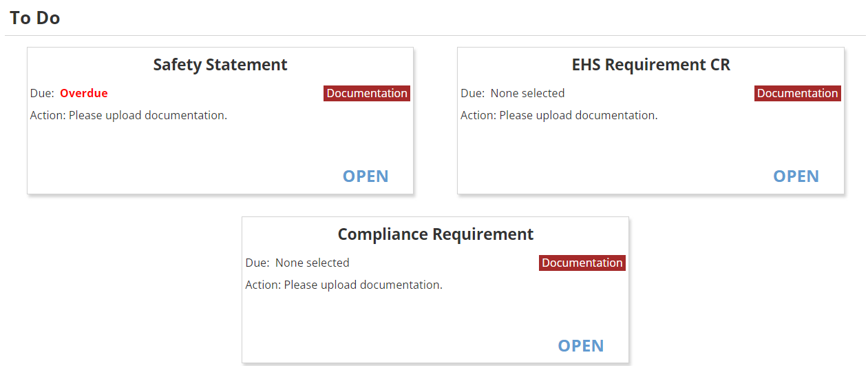Click None selected due date in Compliance card
The height and width of the screenshot is (366, 868).
click(312, 263)
